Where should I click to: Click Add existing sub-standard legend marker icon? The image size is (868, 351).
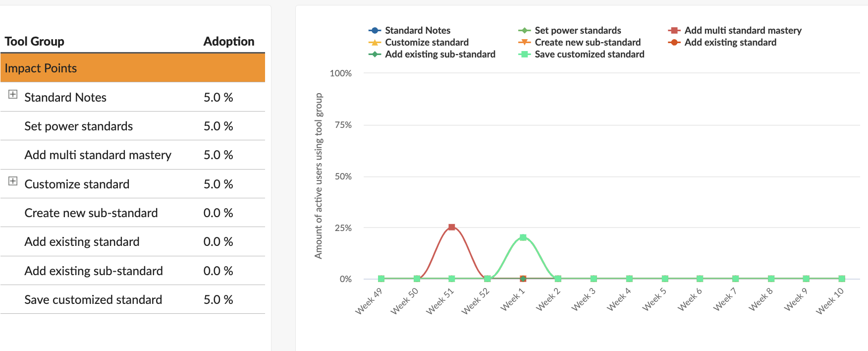375,55
